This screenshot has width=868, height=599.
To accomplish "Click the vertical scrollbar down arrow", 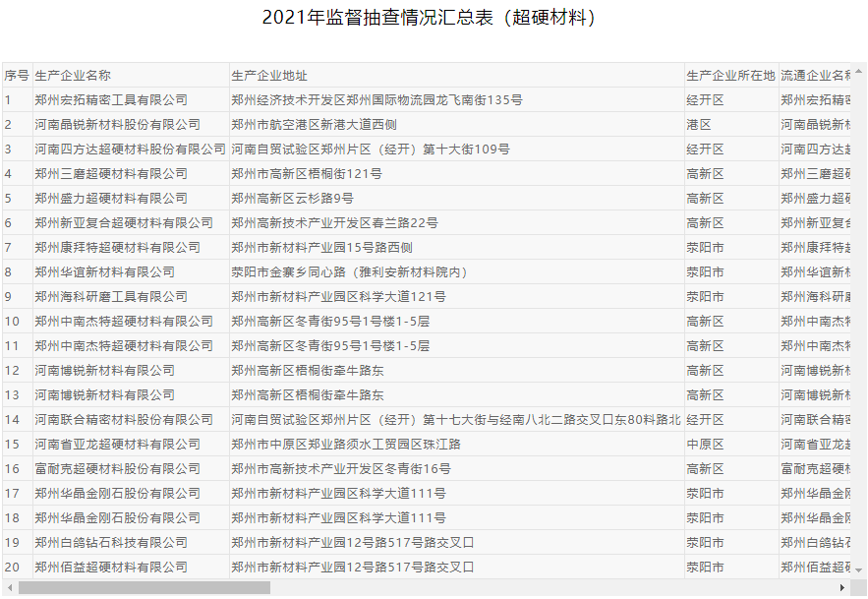I will click(858, 570).
